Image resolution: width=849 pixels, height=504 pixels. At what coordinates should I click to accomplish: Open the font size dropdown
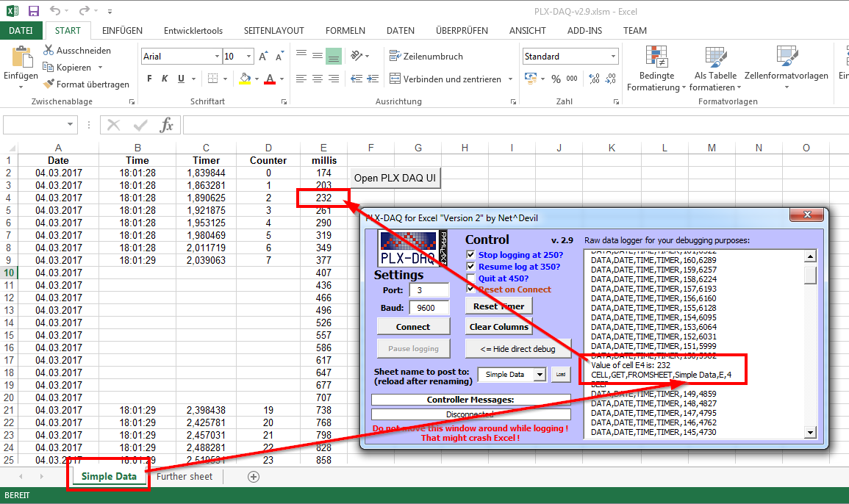[248, 57]
